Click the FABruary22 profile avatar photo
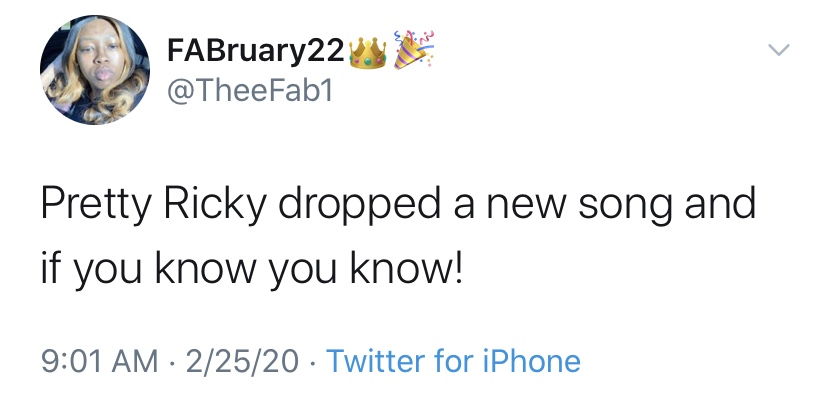 (x=87, y=76)
